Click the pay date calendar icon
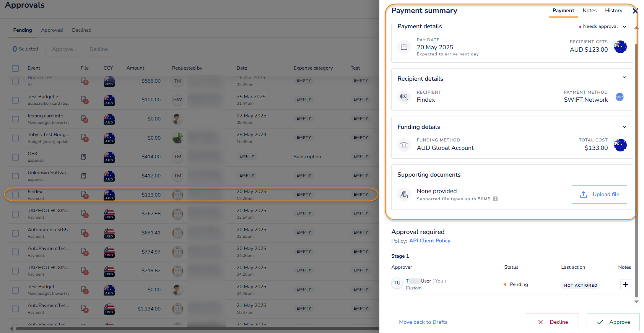This screenshot has height=333, width=644. pos(404,47)
